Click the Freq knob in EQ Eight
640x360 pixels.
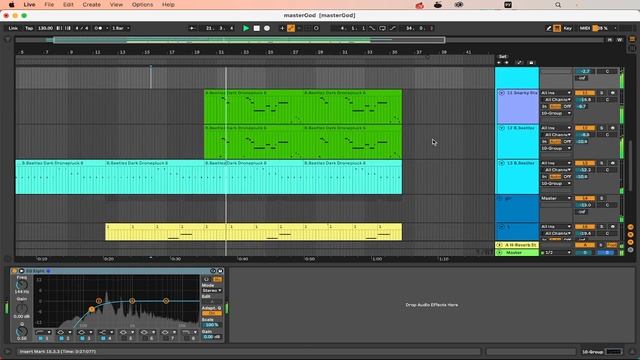(x=22, y=284)
